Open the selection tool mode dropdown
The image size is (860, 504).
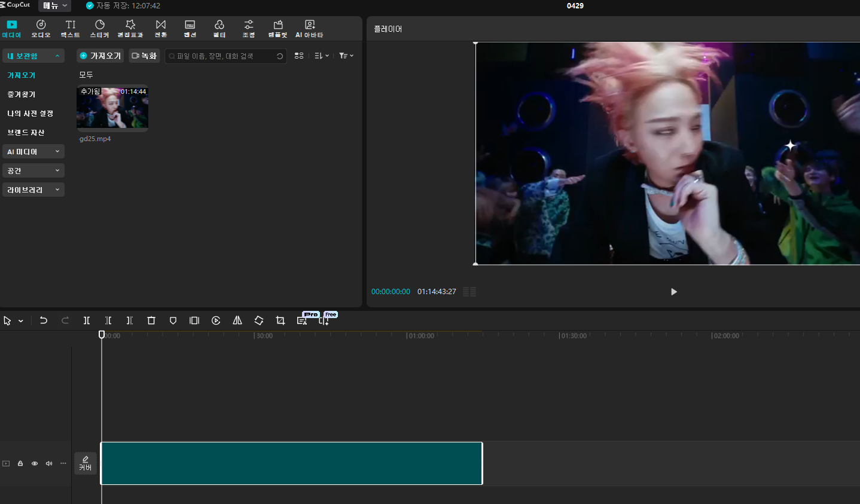coord(21,321)
